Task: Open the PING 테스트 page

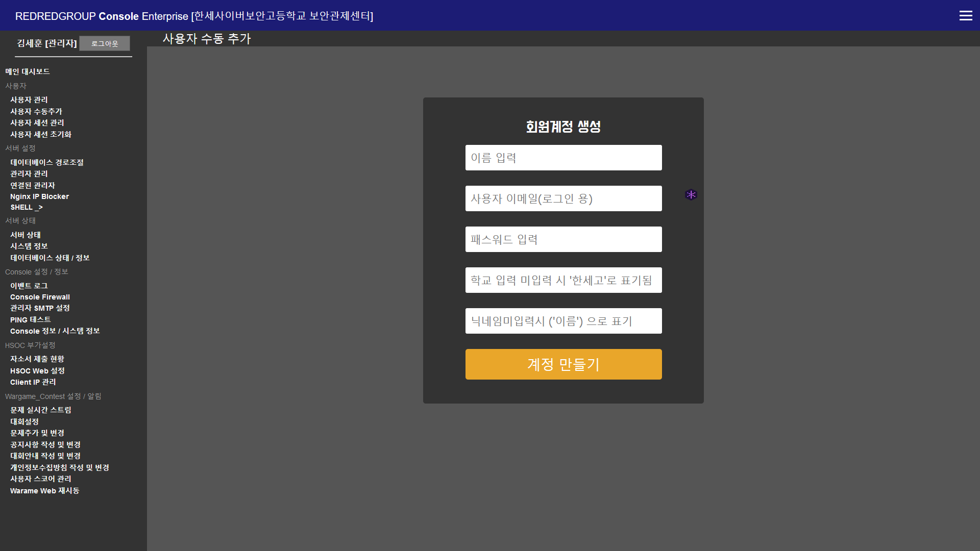Action: (x=31, y=320)
